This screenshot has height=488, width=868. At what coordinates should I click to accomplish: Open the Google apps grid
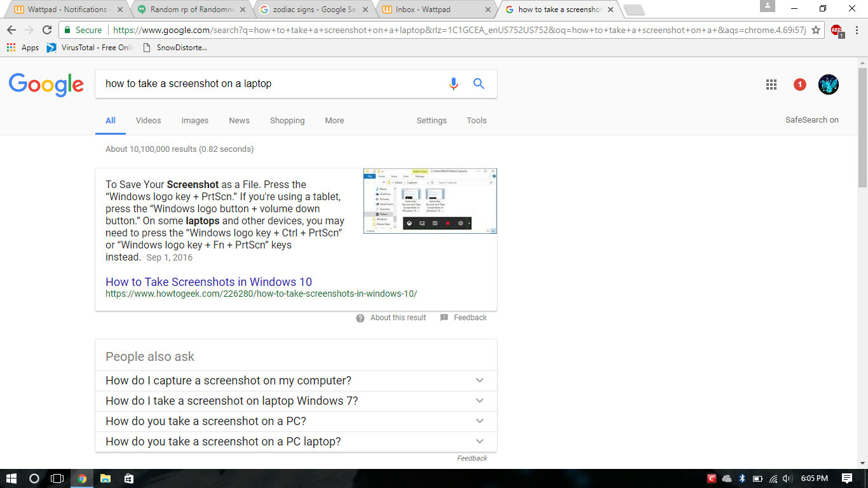click(x=771, y=85)
